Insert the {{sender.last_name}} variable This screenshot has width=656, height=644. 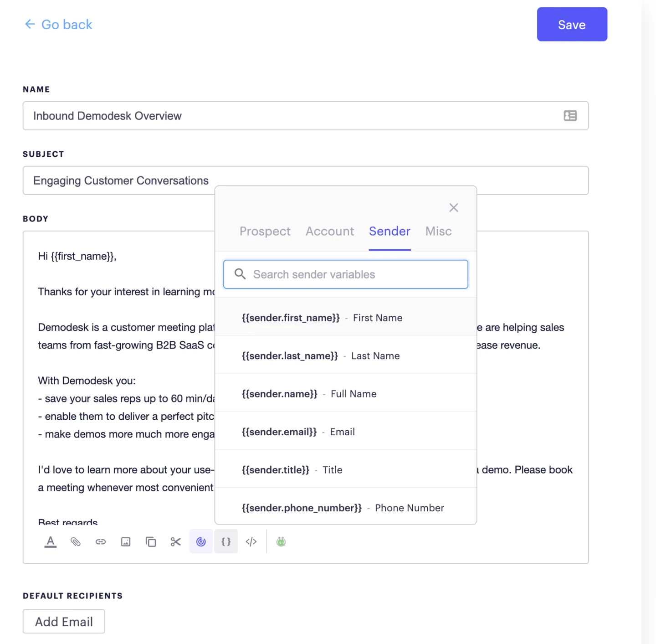click(x=346, y=355)
